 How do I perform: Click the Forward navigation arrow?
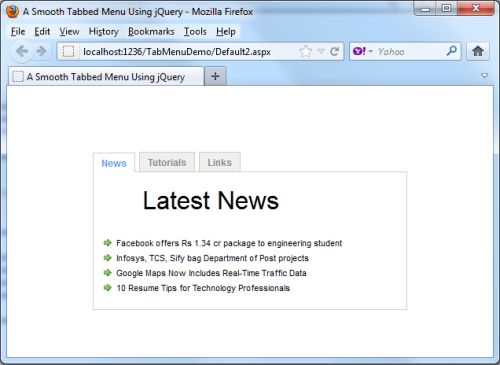[x=41, y=51]
